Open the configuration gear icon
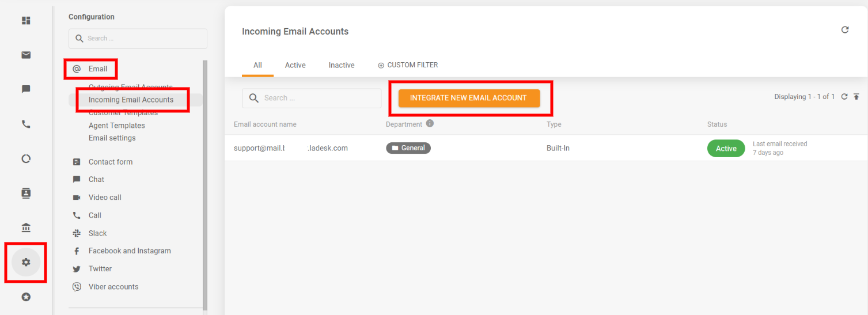 [26, 263]
